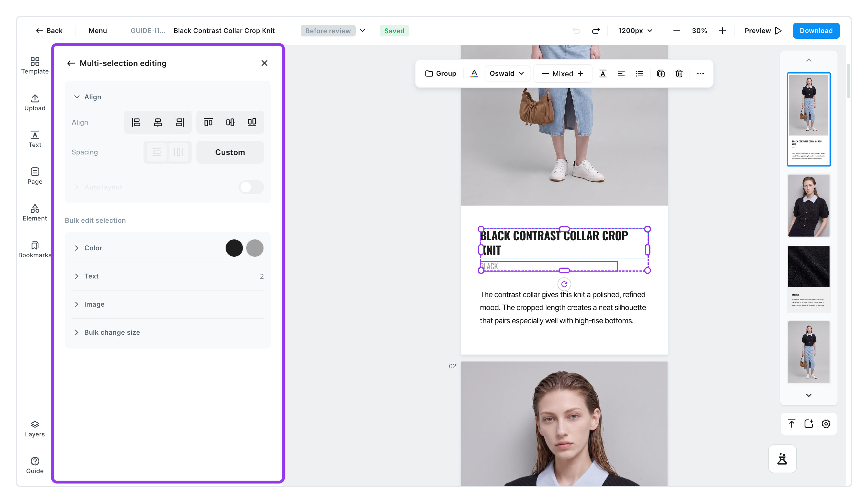
Task: Align selection to right edge
Action: (180, 122)
